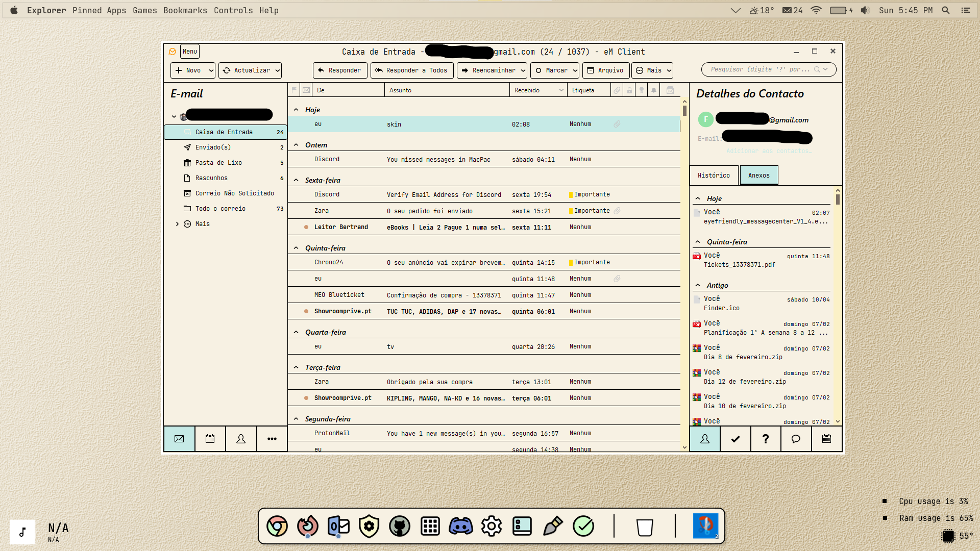The image size is (980, 551).
Task: Open the Chat bubble panel icon
Action: 796,439
